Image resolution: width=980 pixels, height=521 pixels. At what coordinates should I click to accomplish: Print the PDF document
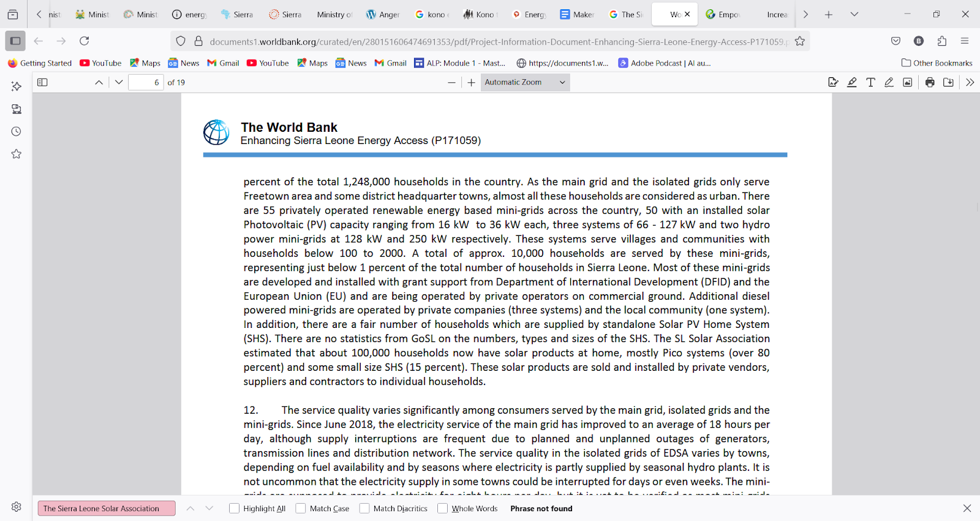[x=930, y=82]
